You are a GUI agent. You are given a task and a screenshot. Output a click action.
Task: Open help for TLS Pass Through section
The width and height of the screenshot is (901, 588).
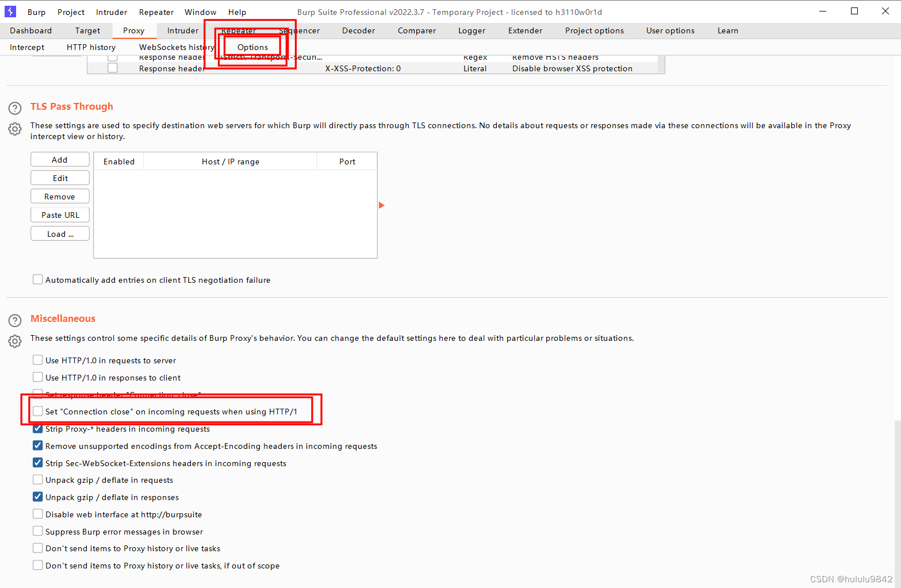pos(15,108)
